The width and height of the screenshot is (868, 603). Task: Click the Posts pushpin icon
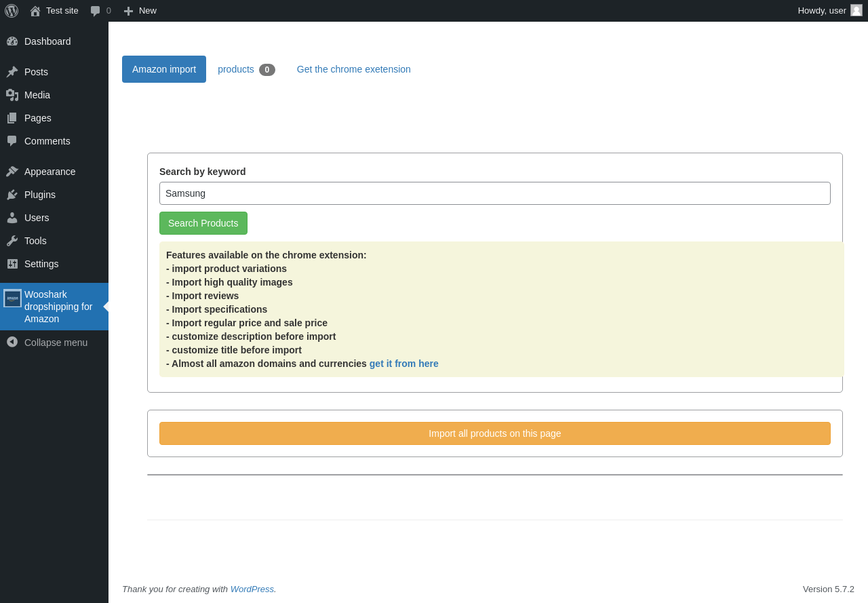coord(12,72)
